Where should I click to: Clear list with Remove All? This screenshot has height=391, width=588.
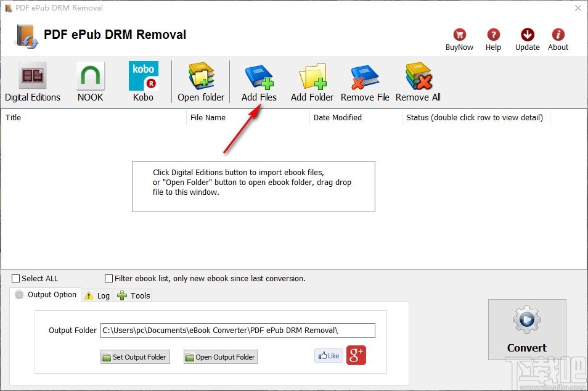(x=418, y=82)
